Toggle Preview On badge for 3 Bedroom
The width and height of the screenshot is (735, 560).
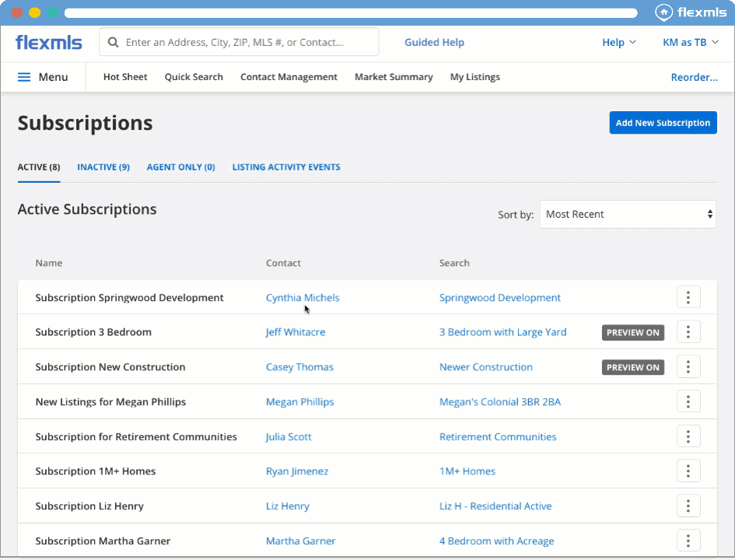(x=632, y=333)
